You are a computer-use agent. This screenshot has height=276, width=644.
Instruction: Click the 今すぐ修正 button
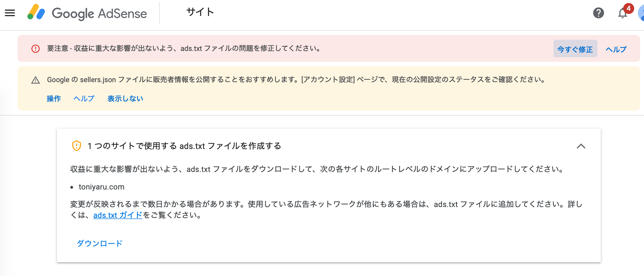click(x=575, y=49)
